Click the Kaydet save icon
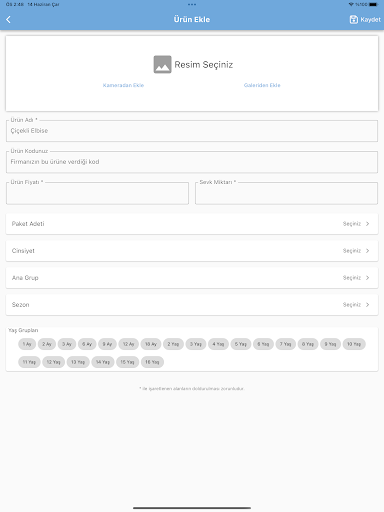The image size is (384, 512). pos(354,20)
